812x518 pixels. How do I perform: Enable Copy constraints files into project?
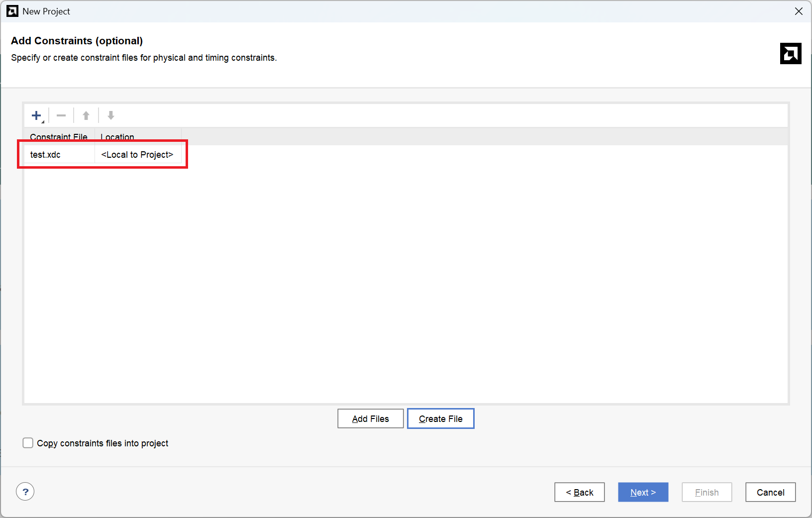[x=28, y=443]
